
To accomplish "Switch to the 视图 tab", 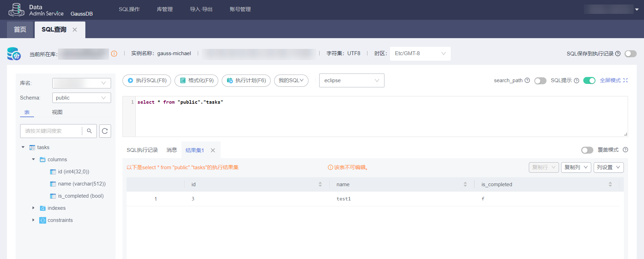I will coord(57,112).
